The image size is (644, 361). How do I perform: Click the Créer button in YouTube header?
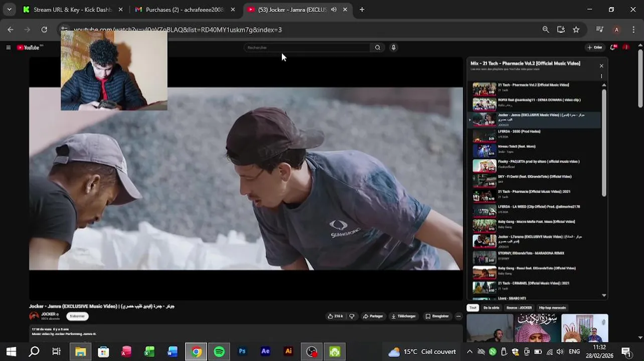pos(595,48)
